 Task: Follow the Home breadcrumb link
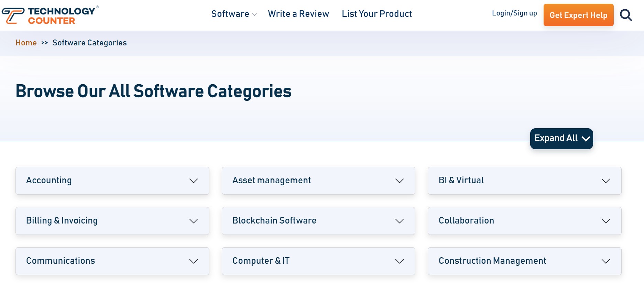[x=26, y=43]
